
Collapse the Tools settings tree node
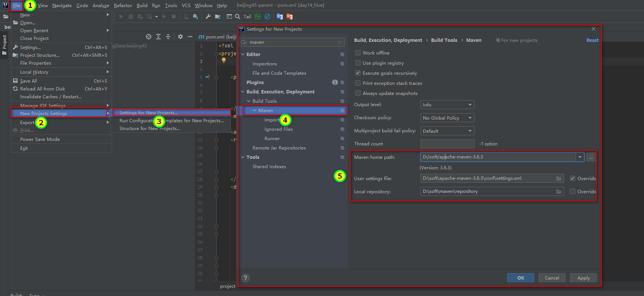(x=243, y=157)
